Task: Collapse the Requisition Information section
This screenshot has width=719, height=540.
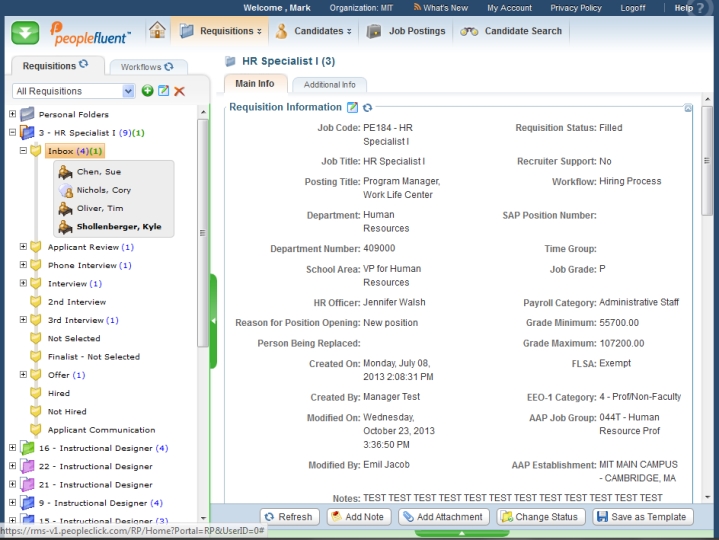Action: (x=688, y=107)
